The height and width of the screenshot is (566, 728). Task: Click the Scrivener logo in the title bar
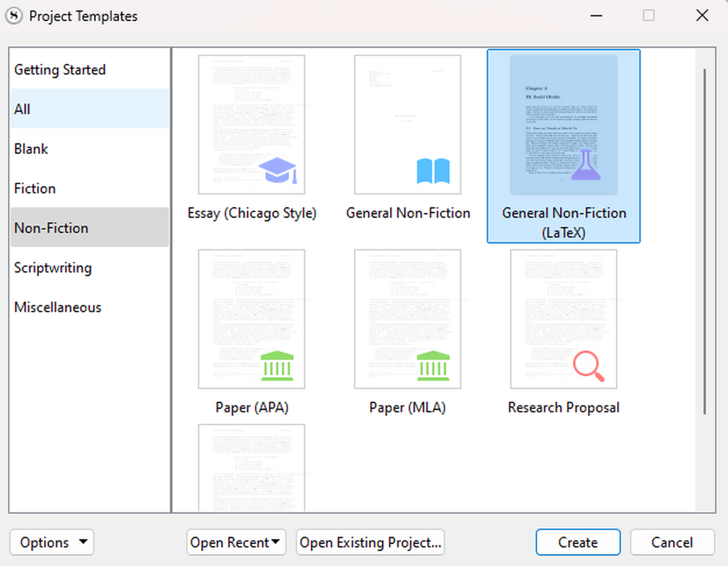(13, 16)
